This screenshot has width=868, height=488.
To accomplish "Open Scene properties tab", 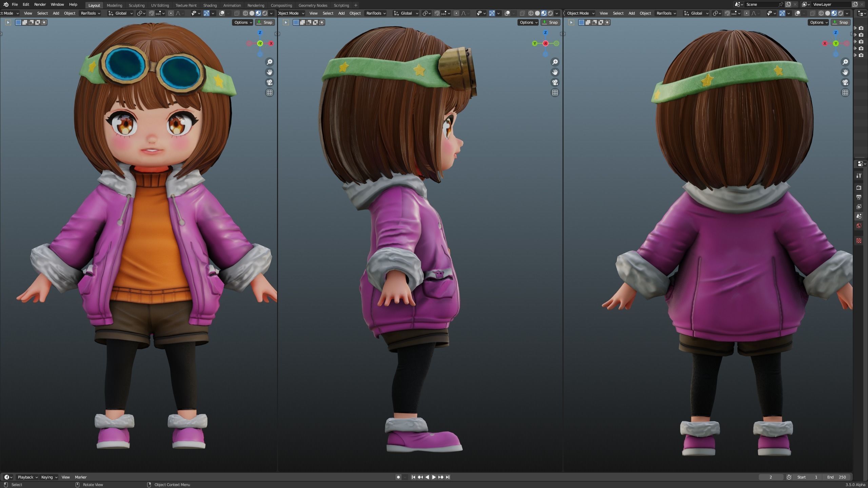I will (859, 216).
